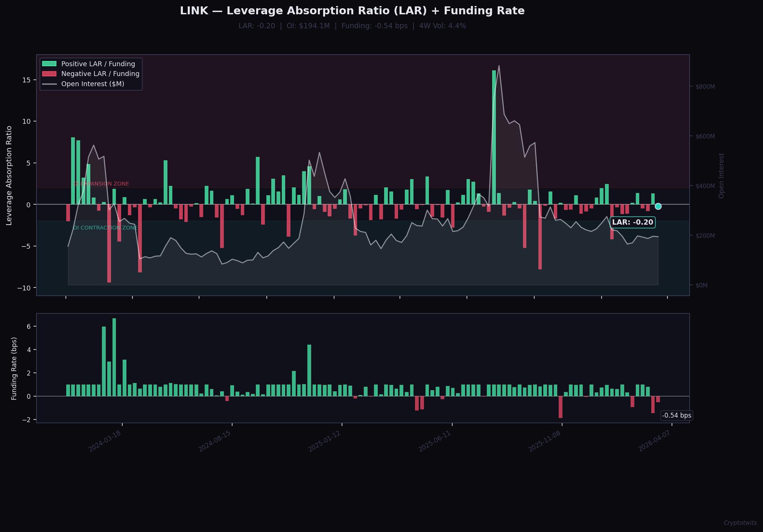Click the Open Interest legend line sample
This screenshot has width=763, height=532.
click(x=49, y=84)
